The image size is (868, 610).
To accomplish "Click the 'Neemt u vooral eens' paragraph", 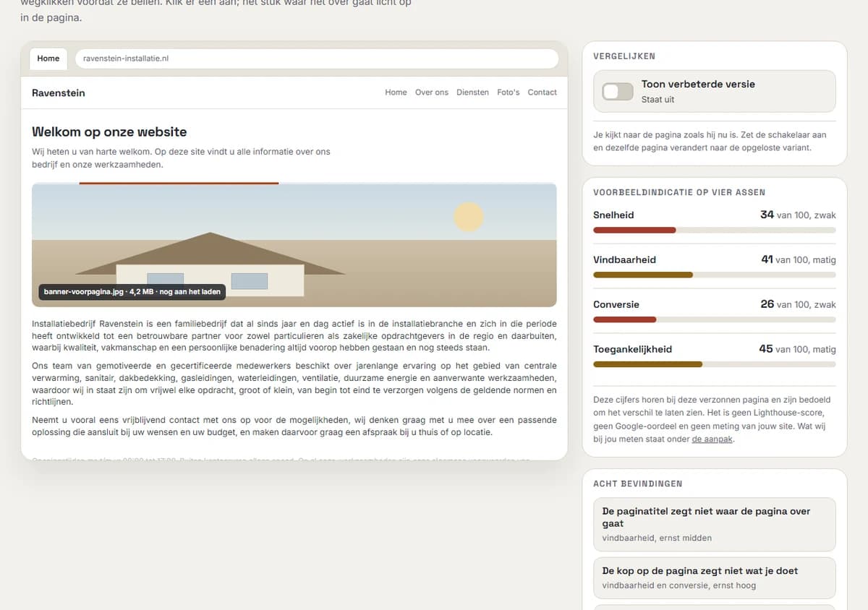I will coord(294,426).
